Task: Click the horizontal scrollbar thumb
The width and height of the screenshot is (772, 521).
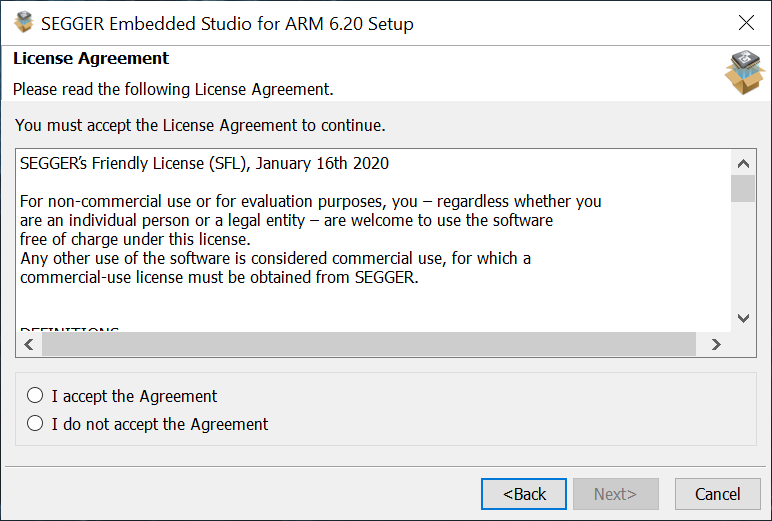Action: (368, 344)
